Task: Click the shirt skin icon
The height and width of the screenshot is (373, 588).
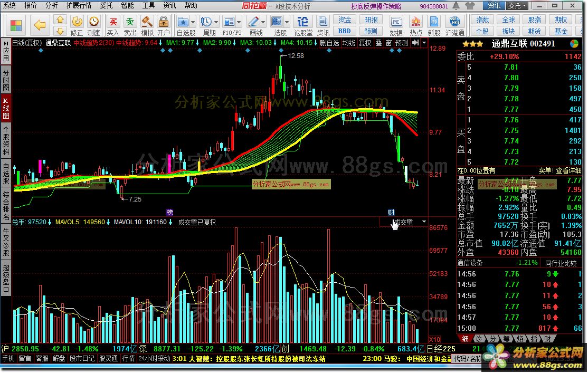Action: (469, 6)
